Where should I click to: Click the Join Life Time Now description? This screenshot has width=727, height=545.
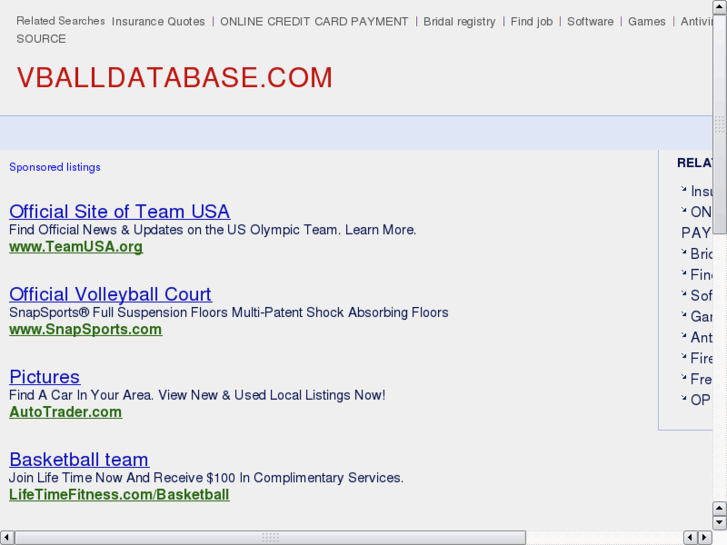coord(206,478)
